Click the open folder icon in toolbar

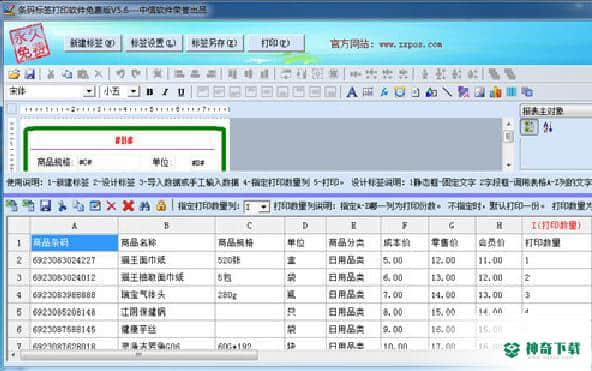[x=14, y=74]
